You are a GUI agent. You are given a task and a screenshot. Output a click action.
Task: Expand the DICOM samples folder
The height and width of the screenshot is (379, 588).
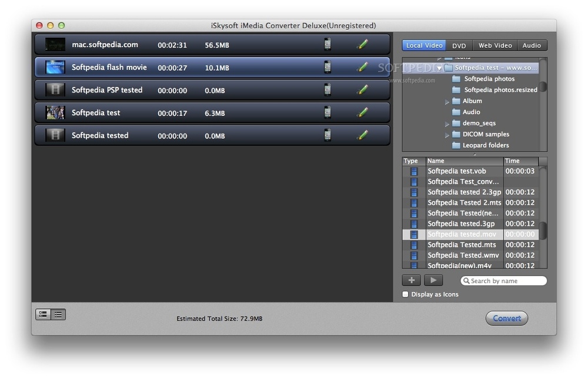[x=447, y=135]
